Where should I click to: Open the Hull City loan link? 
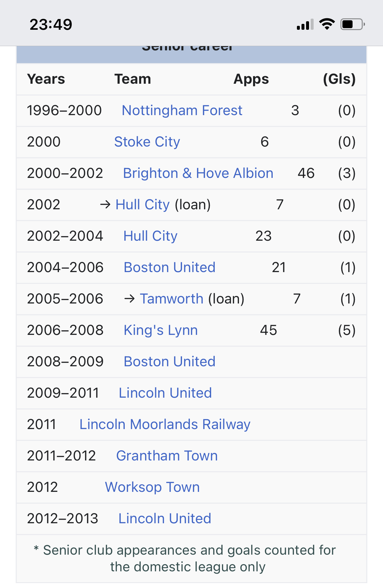(143, 205)
